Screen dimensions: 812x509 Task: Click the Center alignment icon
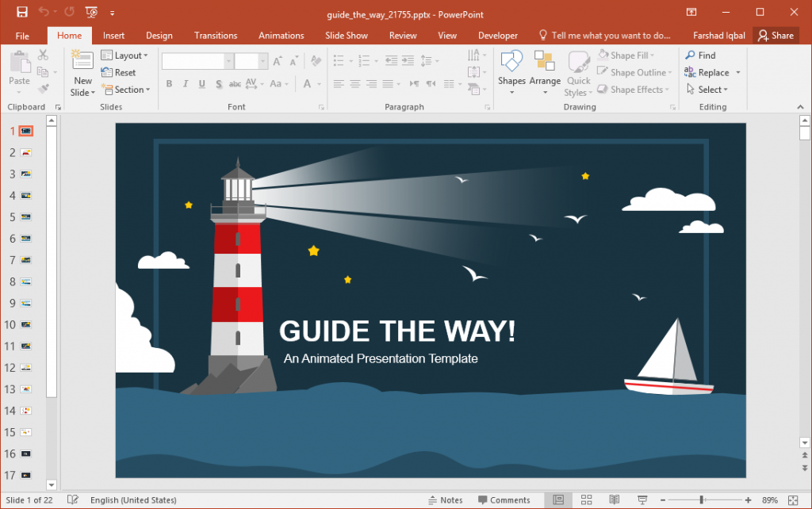point(354,83)
